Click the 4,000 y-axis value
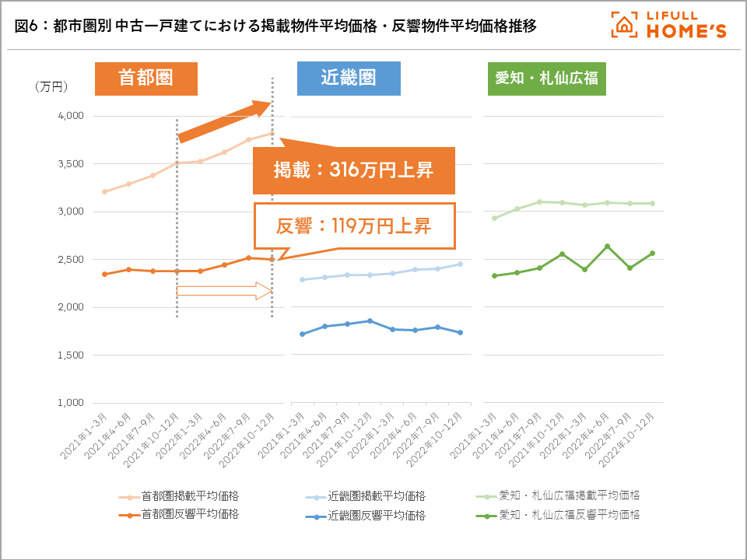This screenshot has height=560, width=747. (x=70, y=116)
